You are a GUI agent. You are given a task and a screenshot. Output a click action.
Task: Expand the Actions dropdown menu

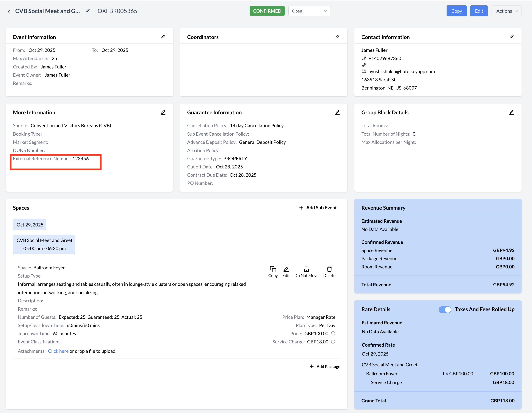(506, 11)
